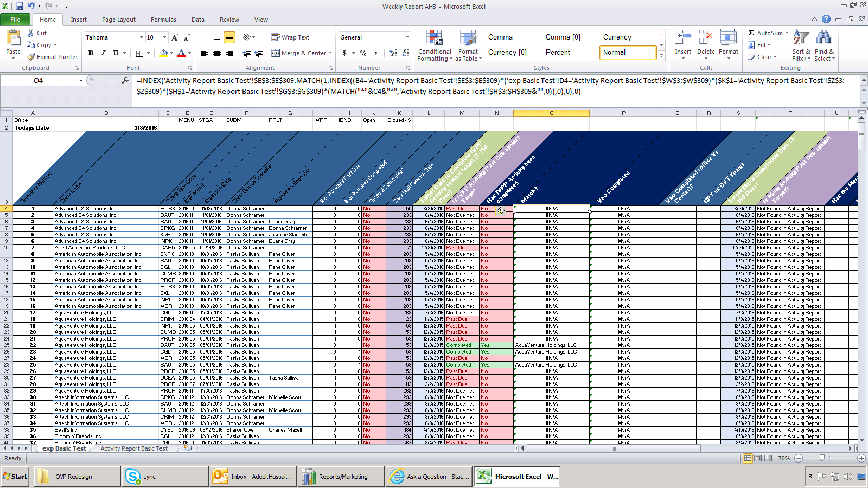Click the Page Layout view icon
The image size is (868, 488).
point(758,458)
